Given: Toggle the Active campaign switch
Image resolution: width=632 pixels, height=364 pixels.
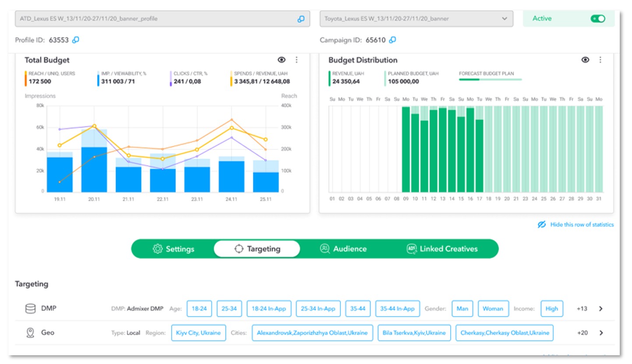Looking at the screenshot, I should coord(598,18).
